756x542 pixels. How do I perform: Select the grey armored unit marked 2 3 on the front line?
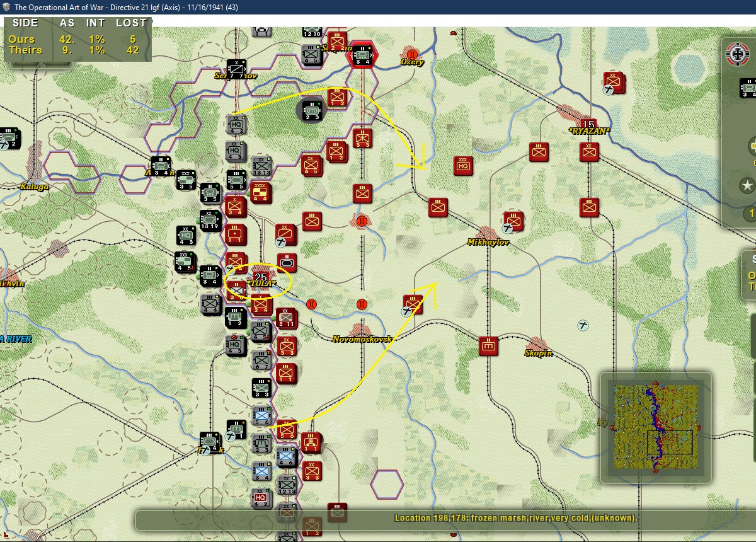[x=261, y=442]
